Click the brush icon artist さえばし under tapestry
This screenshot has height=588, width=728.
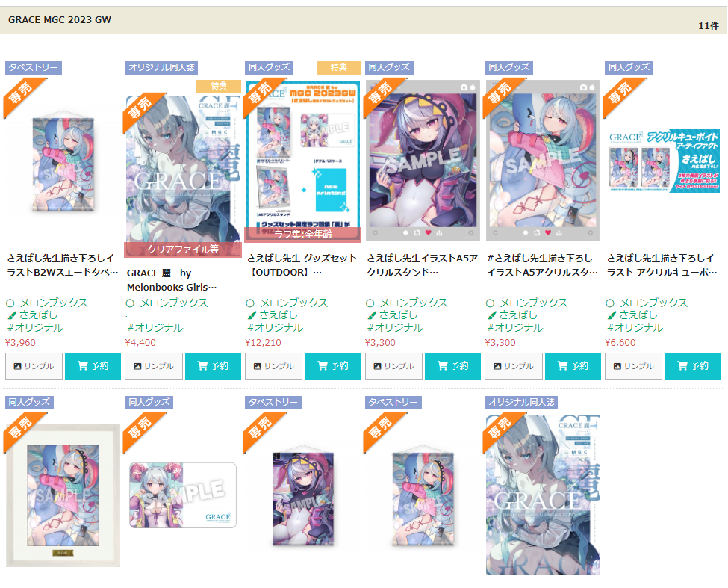(x=13, y=315)
